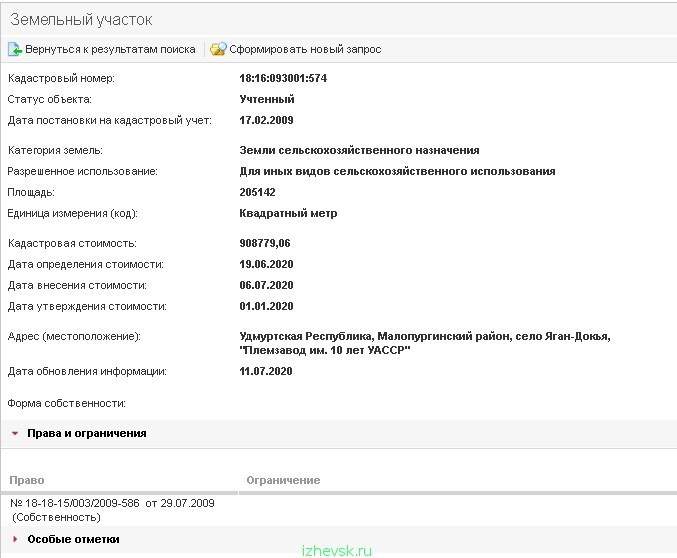Click the address text 'Удмуртская Республика'
The height and width of the screenshot is (558, 677).
coord(307,336)
